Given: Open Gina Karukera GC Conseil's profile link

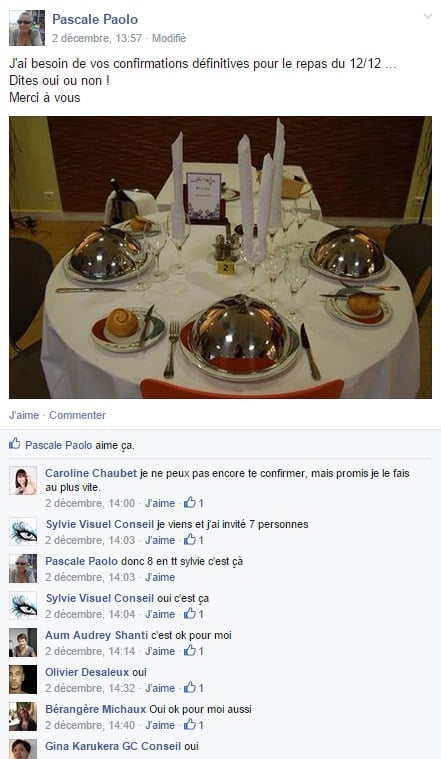Looking at the screenshot, I should pos(113,746).
